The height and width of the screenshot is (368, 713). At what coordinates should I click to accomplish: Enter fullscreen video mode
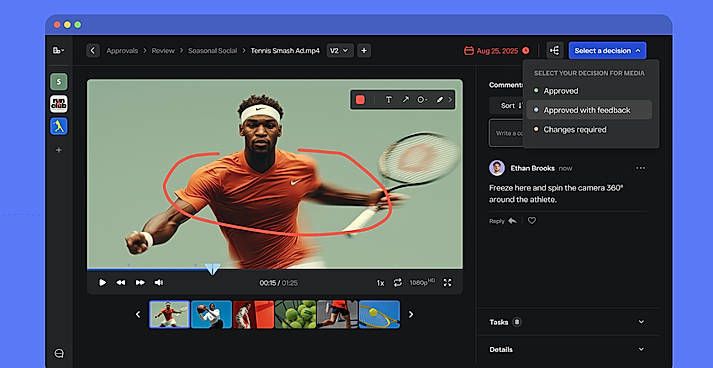click(x=447, y=282)
